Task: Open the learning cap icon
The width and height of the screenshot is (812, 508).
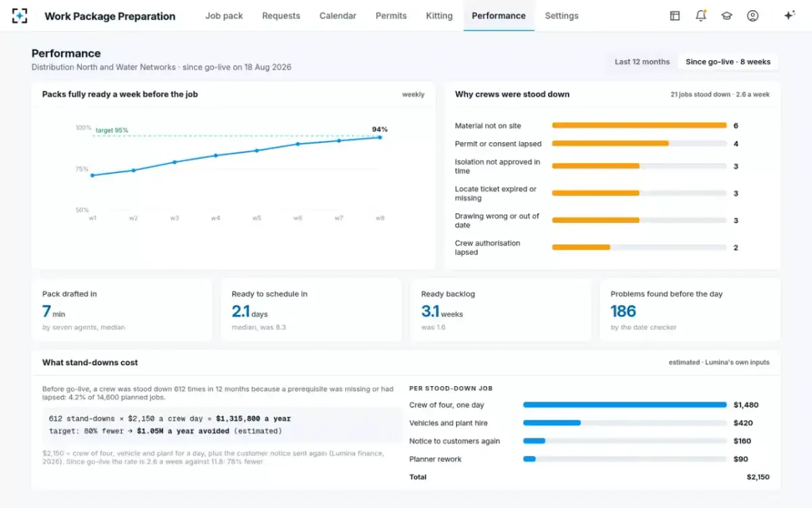Action: click(727, 16)
